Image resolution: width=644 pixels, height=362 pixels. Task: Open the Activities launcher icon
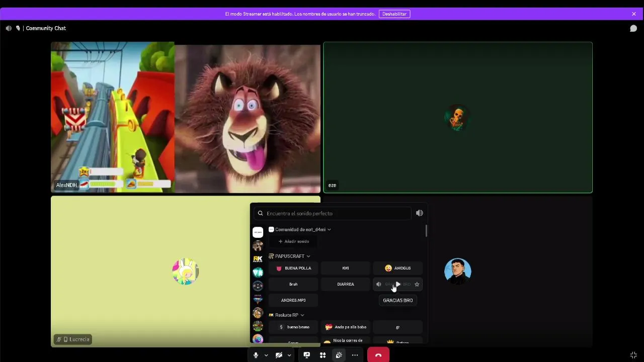click(323, 355)
